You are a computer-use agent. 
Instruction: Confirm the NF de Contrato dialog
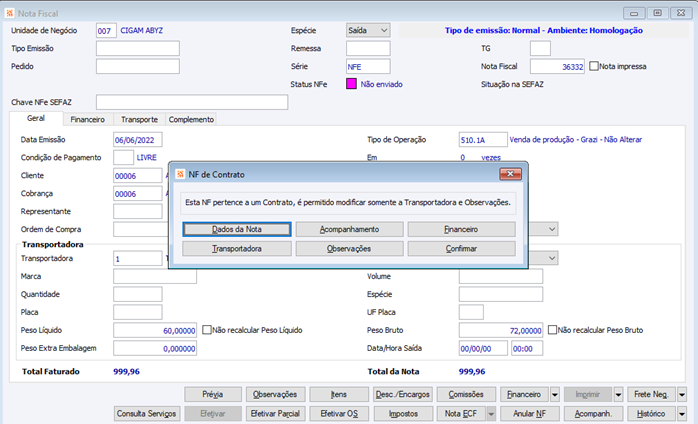coord(461,249)
